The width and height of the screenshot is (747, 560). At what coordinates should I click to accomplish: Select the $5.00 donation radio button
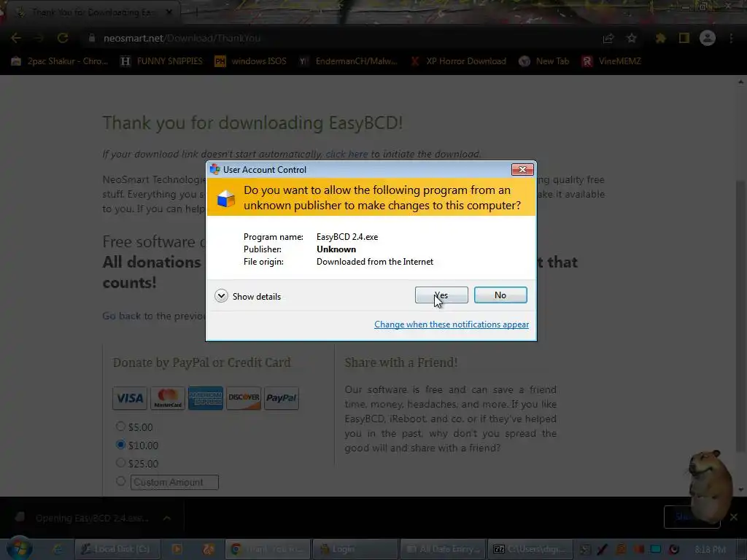coord(120,426)
